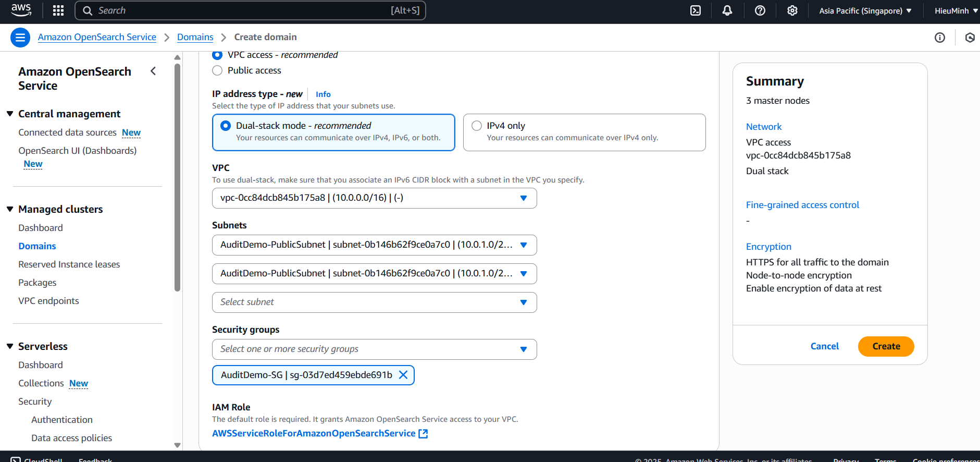
Task: Click the Cancel button
Action: pyautogui.click(x=825, y=346)
